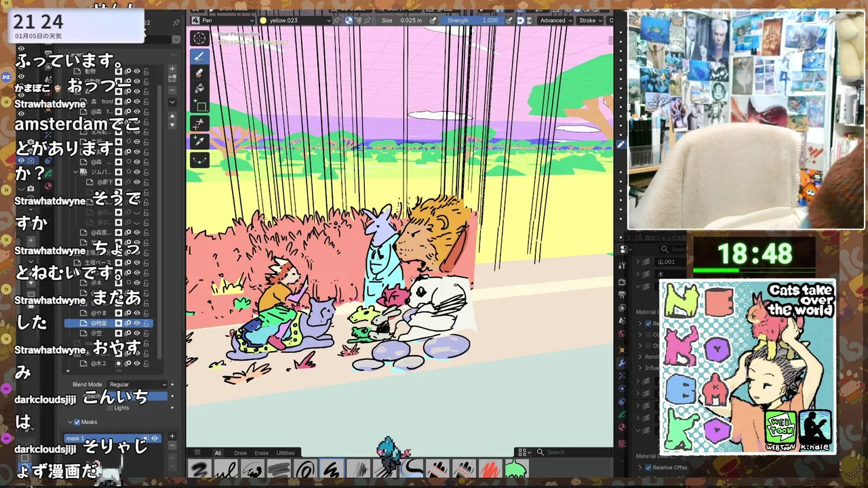Switch to the Utilities brush tab
Viewport: 868px width, 488px height.
[x=285, y=453]
